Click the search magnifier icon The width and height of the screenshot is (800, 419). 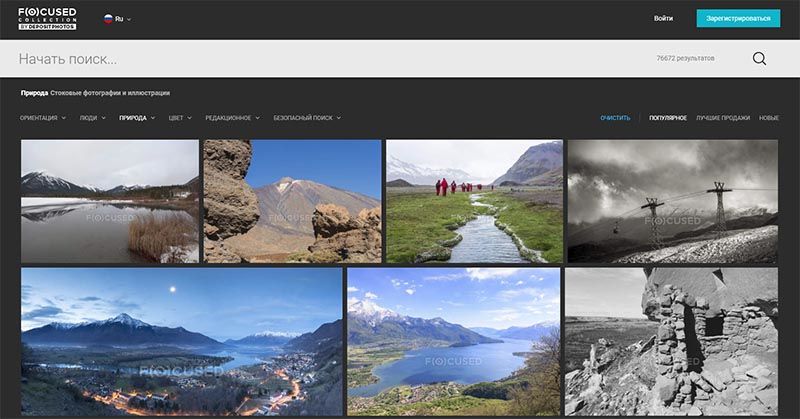click(759, 59)
